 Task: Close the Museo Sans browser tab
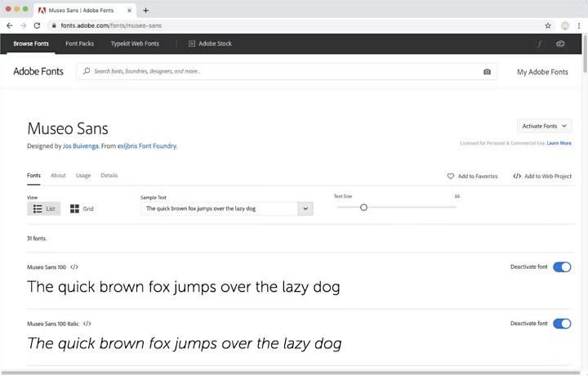pyautogui.click(x=129, y=11)
